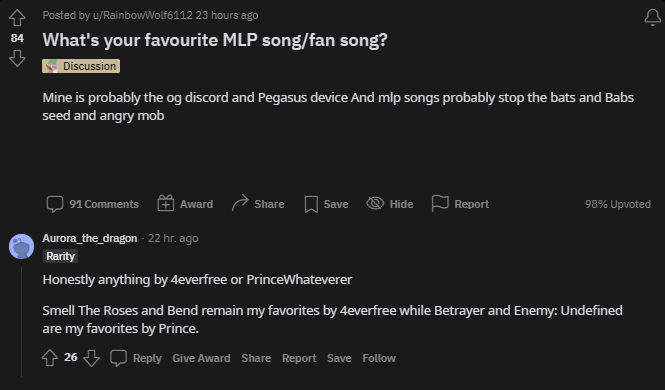665x390 pixels.
Task: Reply to Aurora_the_dragon's comment
Action: (136, 358)
